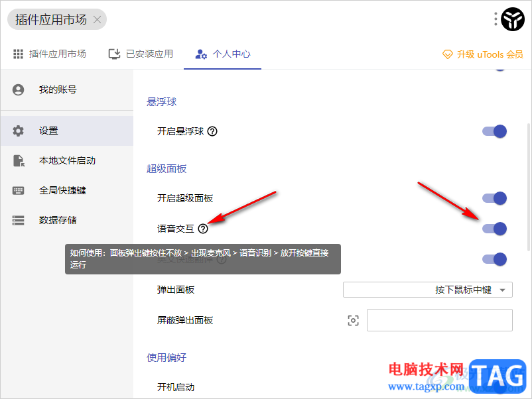Click the 屏蔽弹出面板 input field
The image size is (532, 399).
pyautogui.click(x=439, y=320)
